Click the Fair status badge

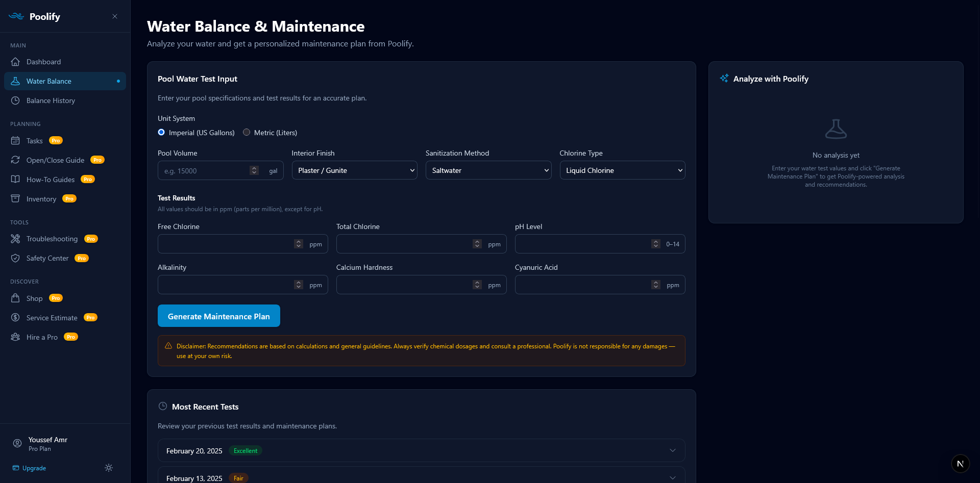[x=238, y=478]
